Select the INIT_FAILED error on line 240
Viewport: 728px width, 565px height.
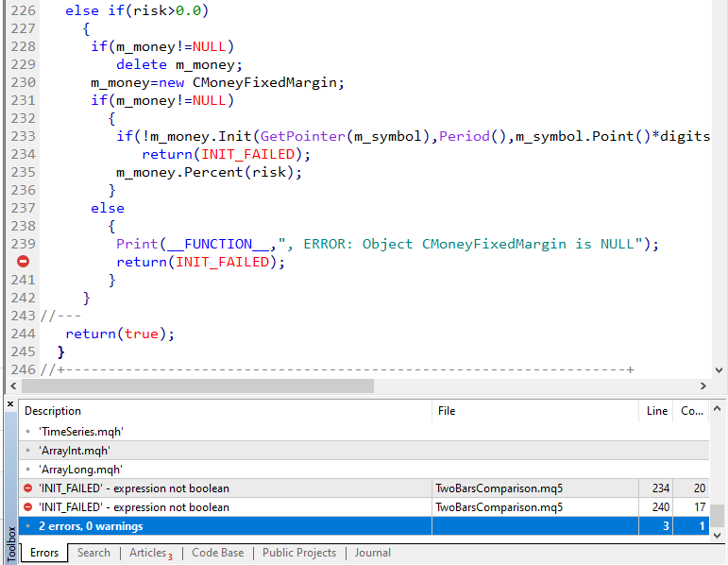coord(134,507)
